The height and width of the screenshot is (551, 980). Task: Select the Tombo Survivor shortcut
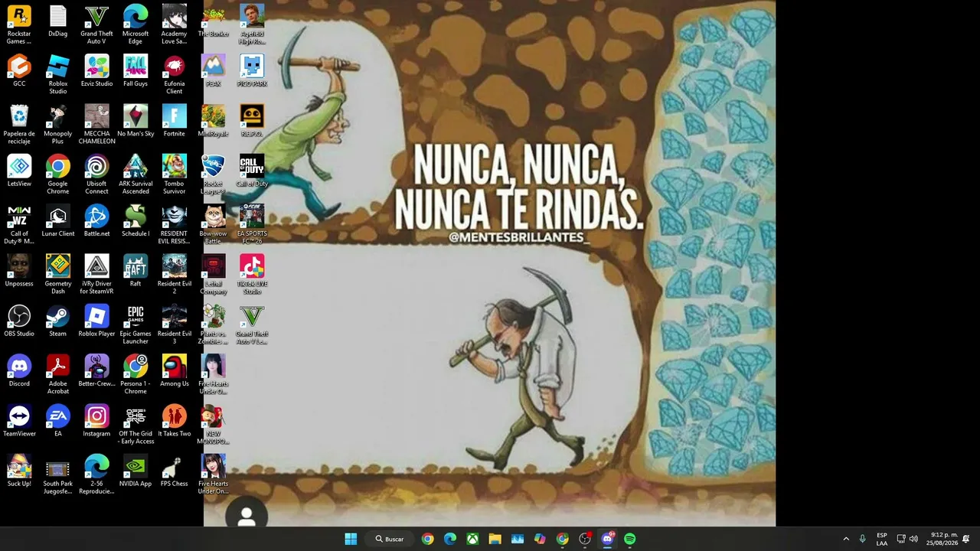175,174
